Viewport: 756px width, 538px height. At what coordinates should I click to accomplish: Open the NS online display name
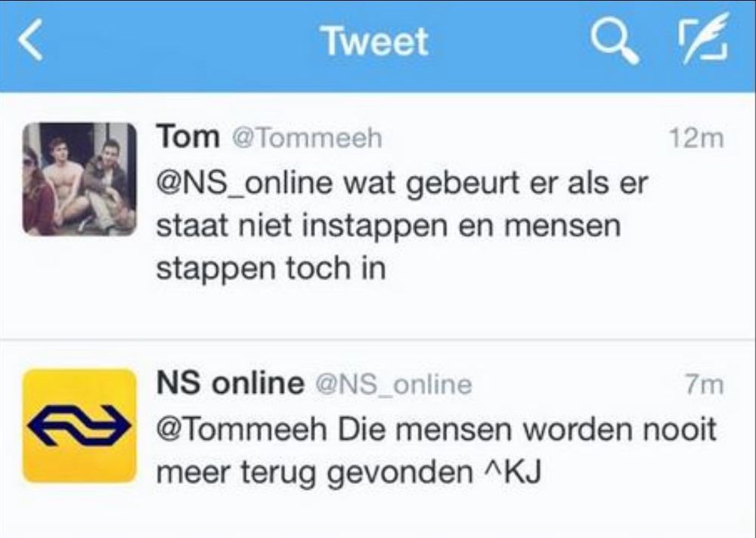pyautogui.click(x=230, y=383)
